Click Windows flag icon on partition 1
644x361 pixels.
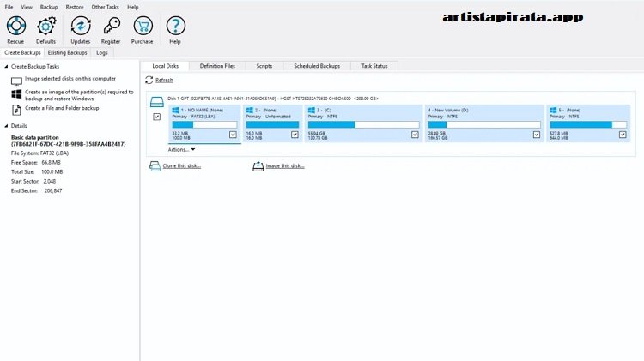(x=175, y=111)
